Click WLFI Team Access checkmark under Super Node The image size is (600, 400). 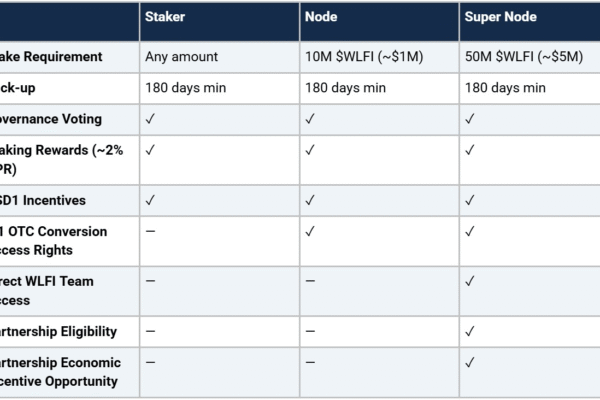click(470, 281)
